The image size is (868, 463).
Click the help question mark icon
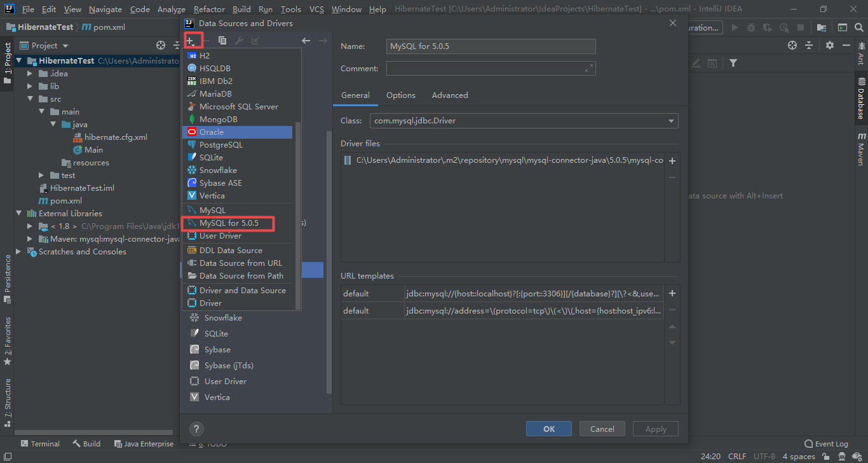click(196, 428)
